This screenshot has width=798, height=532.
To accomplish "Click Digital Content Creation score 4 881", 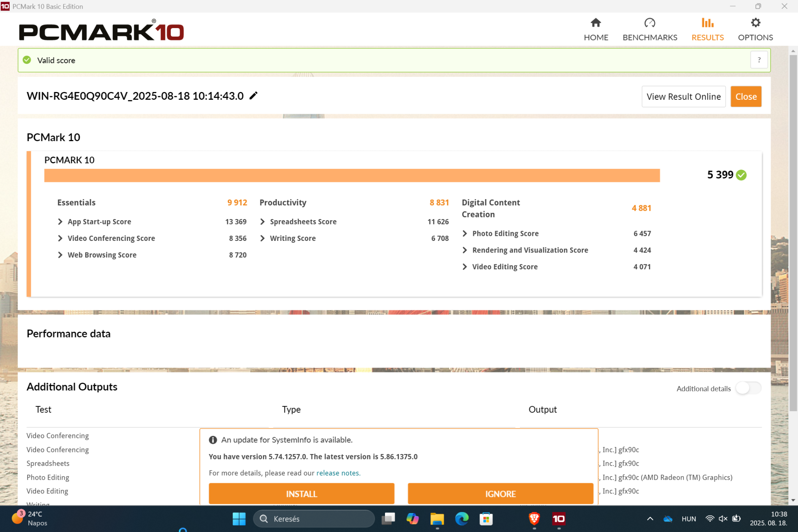I will (641, 208).
